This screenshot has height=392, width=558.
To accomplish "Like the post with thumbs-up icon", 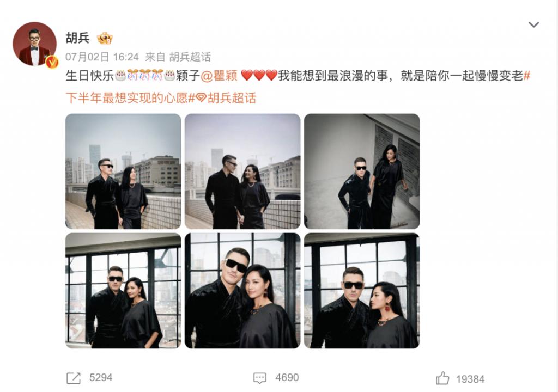I will [442, 378].
